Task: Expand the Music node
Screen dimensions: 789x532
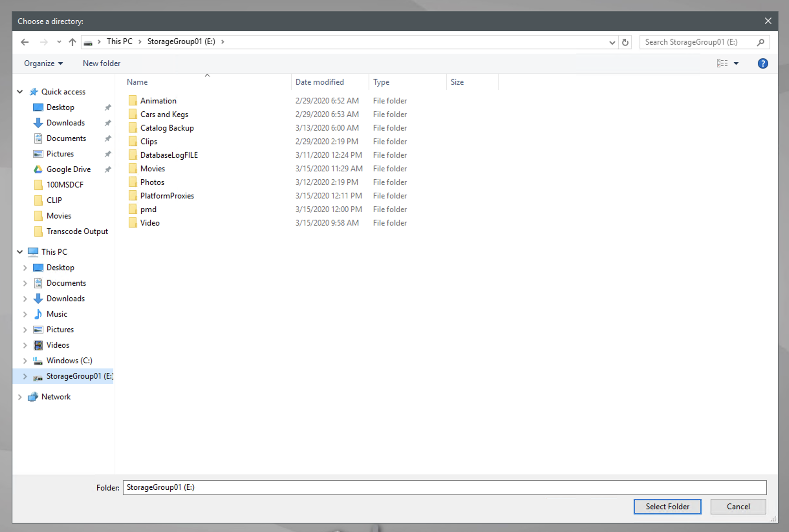Action: pos(25,314)
